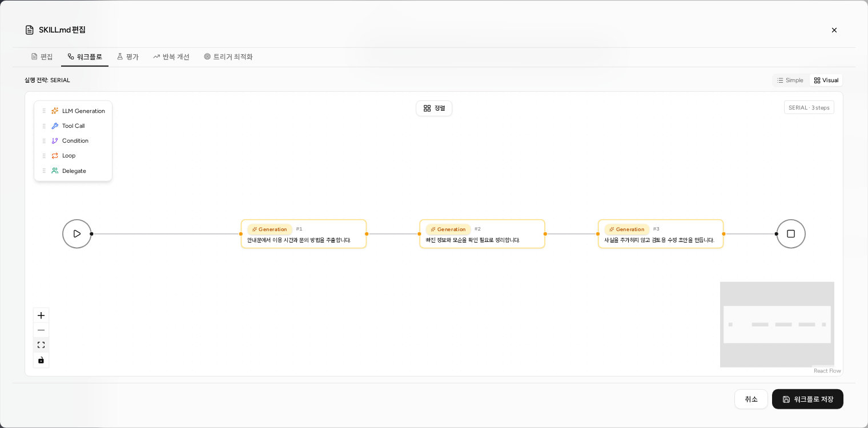
Task: Select Generation node #1
Action: (304, 234)
